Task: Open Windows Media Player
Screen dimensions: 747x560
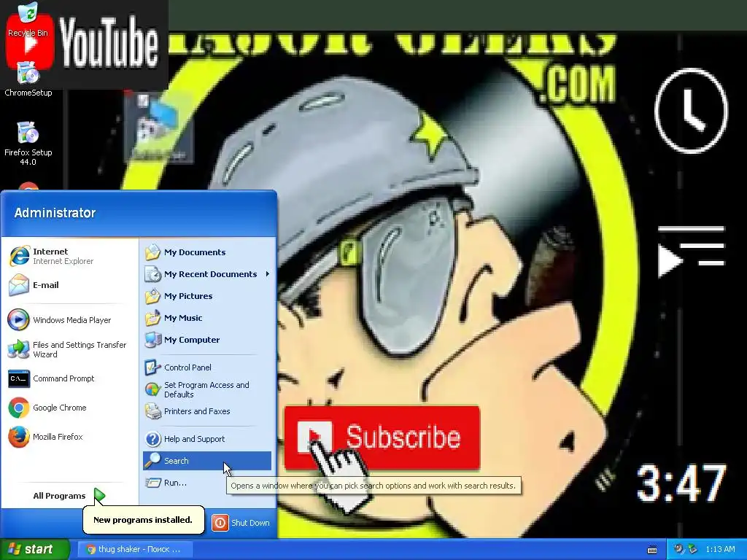Action: pos(60,320)
